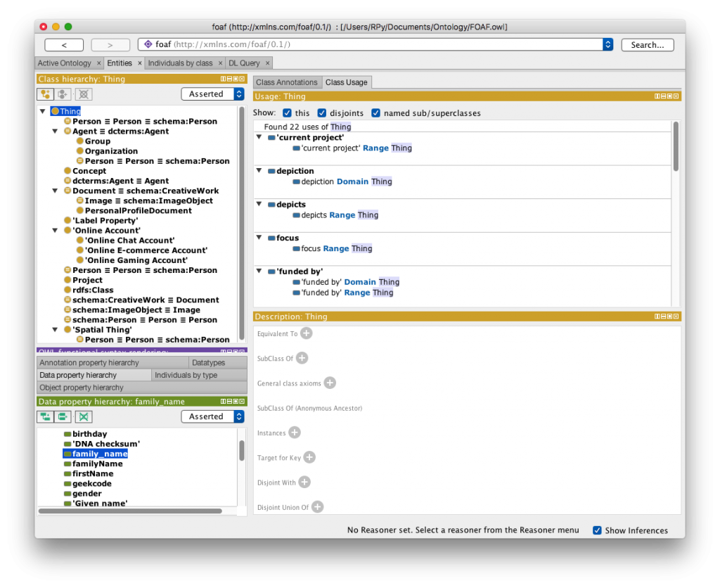Close the Entities tab
The image size is (720, 588).
140,63
